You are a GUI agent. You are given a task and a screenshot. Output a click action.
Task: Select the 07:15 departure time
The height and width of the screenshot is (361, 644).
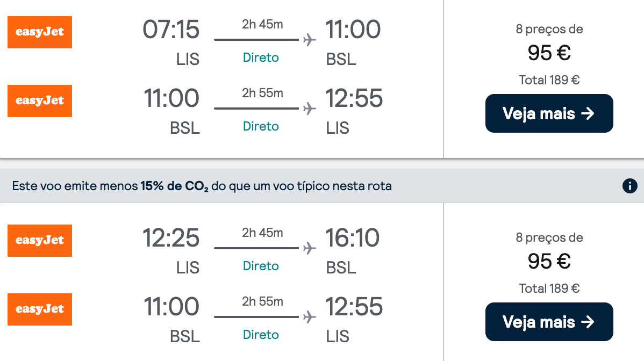click(171, 30)
